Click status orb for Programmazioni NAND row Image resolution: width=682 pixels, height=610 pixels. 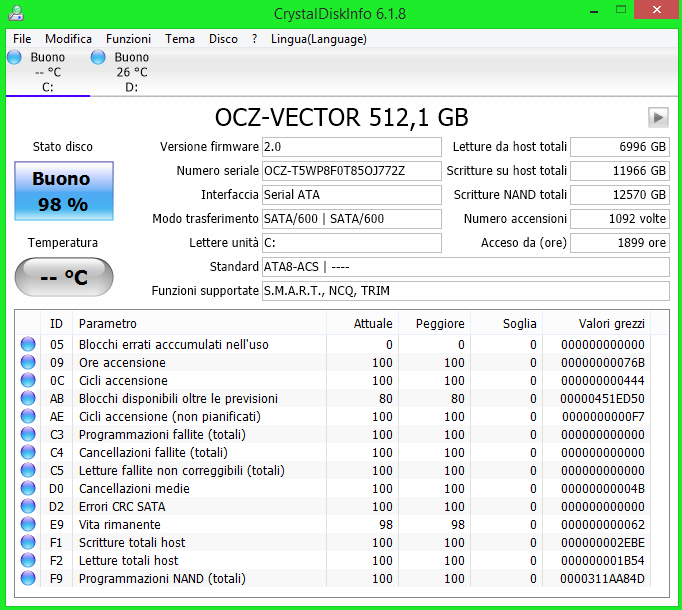coord(28,579)
